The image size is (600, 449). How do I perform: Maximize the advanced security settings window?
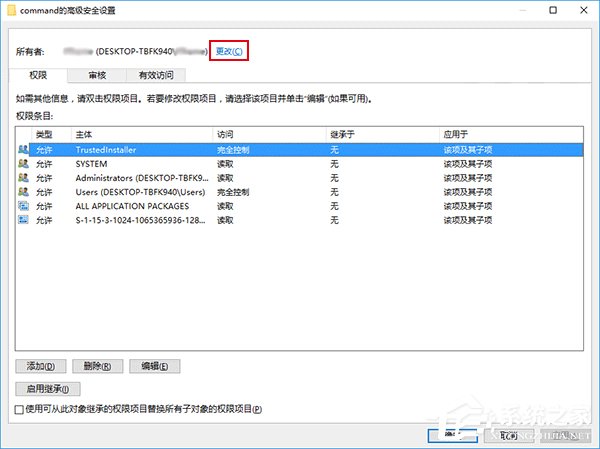click(553, 10)
